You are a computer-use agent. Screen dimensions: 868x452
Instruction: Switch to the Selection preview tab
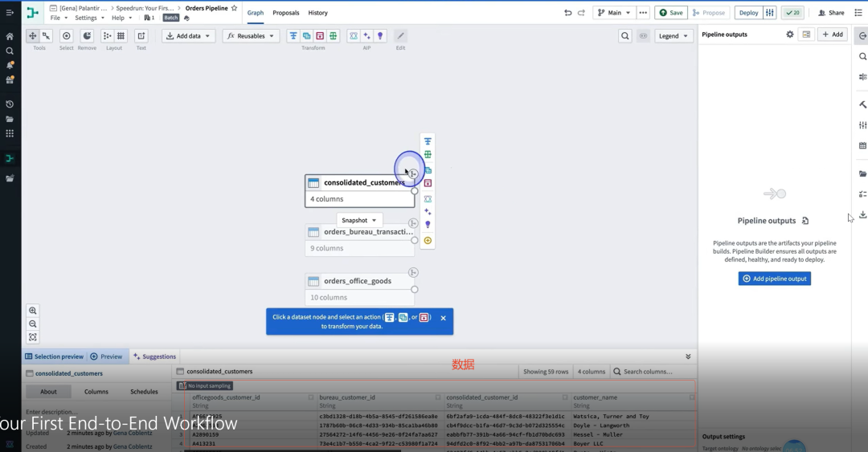pyautogui.click(x=55, y=356)
